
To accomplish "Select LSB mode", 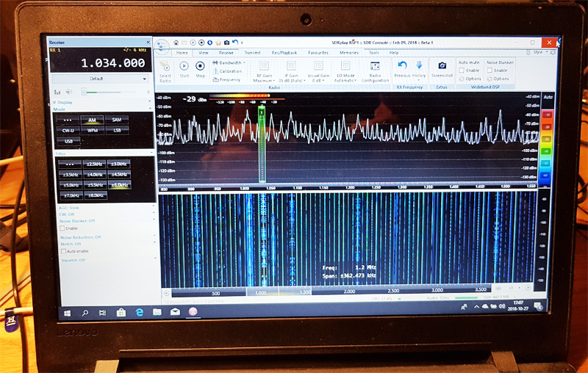I will click(x=117, y=130).
